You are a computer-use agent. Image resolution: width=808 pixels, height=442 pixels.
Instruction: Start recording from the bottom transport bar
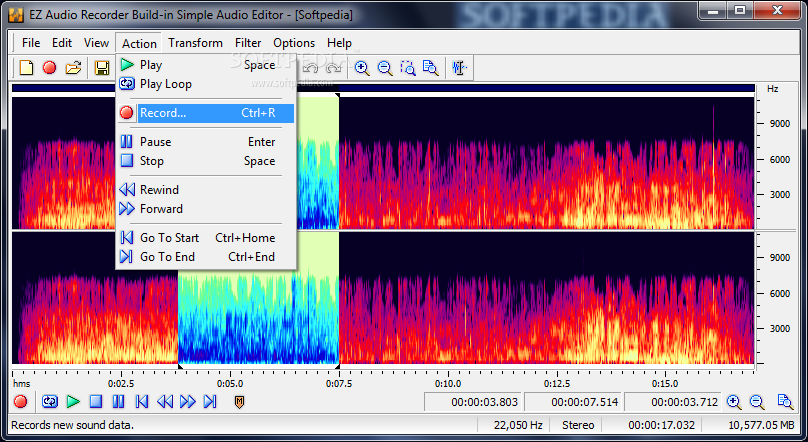(x=21, y=401)
